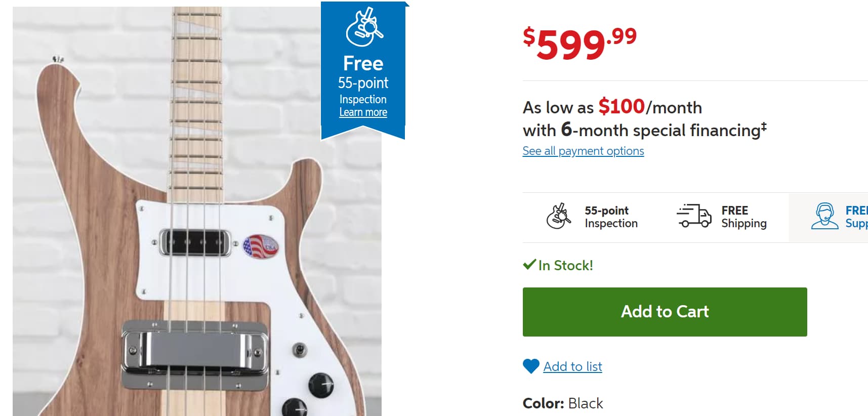
Task: Click the bass guitar product image
Action: coord(197,211)
